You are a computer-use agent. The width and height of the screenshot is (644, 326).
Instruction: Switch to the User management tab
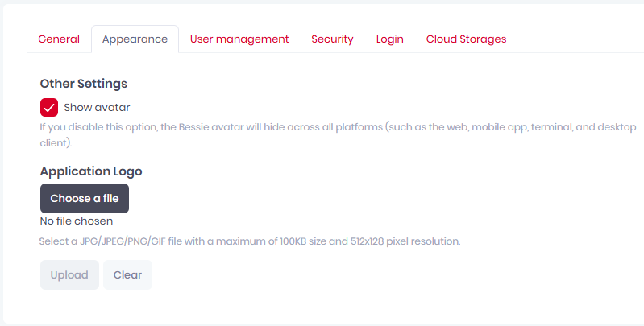coord(239,39)
